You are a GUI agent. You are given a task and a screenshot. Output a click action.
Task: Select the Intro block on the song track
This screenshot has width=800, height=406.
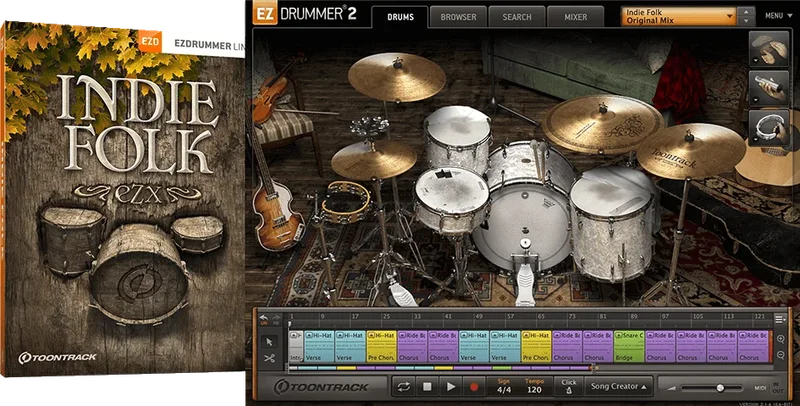296,346
